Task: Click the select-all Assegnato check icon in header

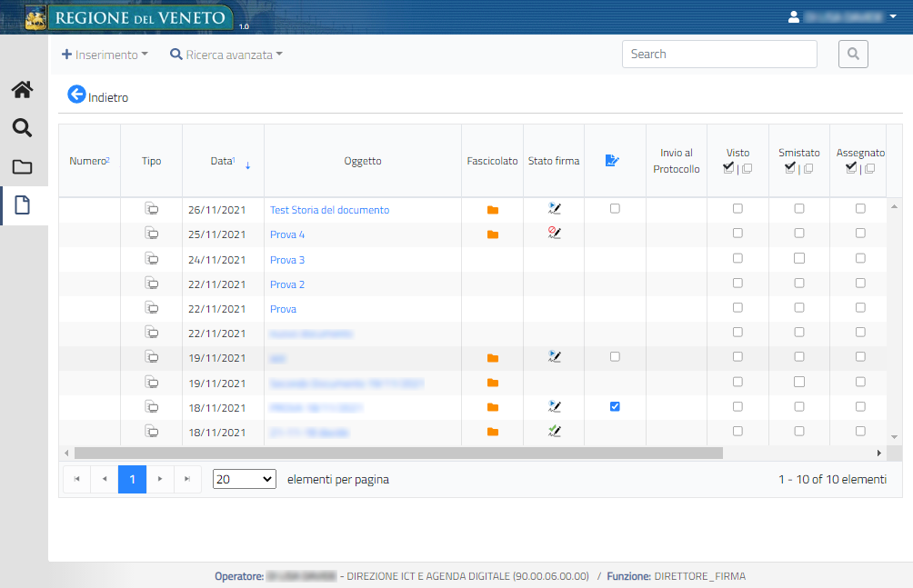Action: click(851, 167)
